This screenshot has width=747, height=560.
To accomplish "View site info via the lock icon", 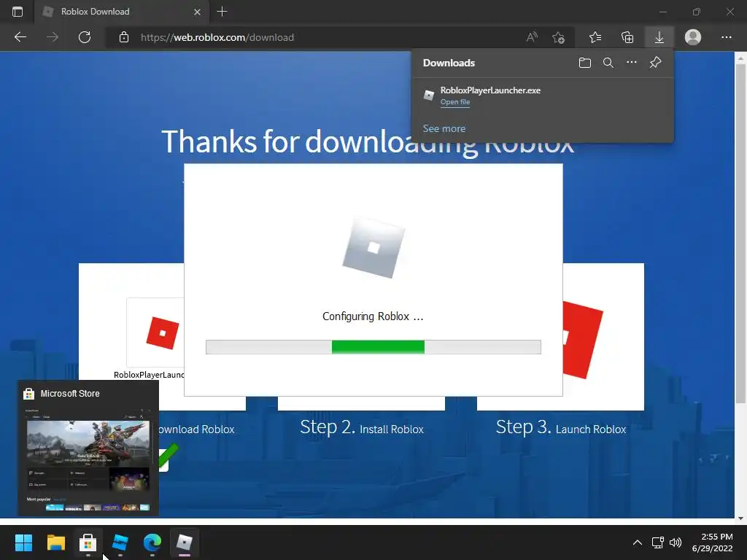I will (124, 37).
